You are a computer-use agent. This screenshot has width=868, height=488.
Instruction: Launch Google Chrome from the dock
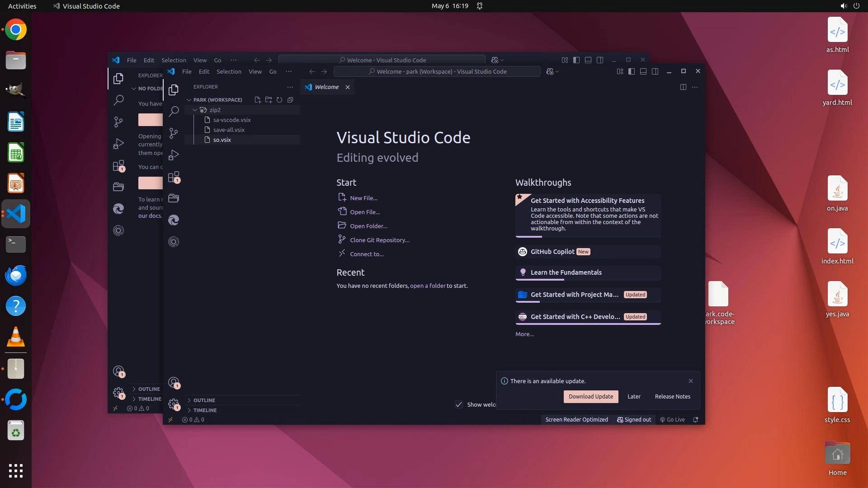click(16, 30)
